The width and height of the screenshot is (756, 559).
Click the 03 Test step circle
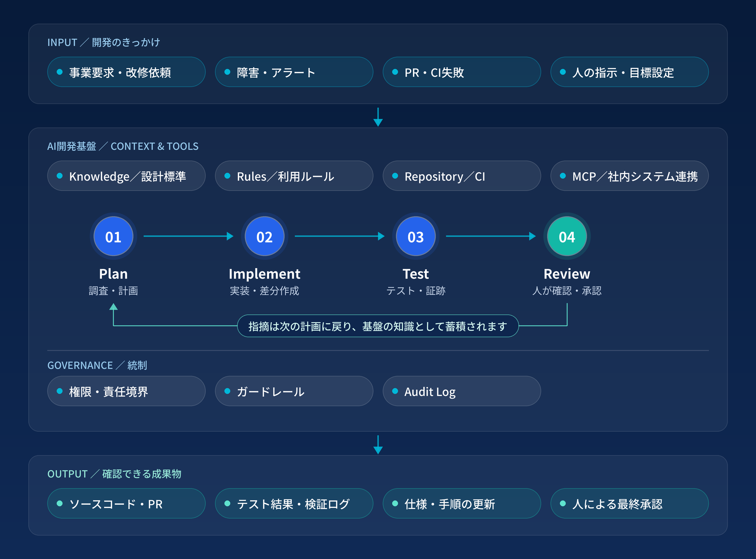tap(416, 236)
